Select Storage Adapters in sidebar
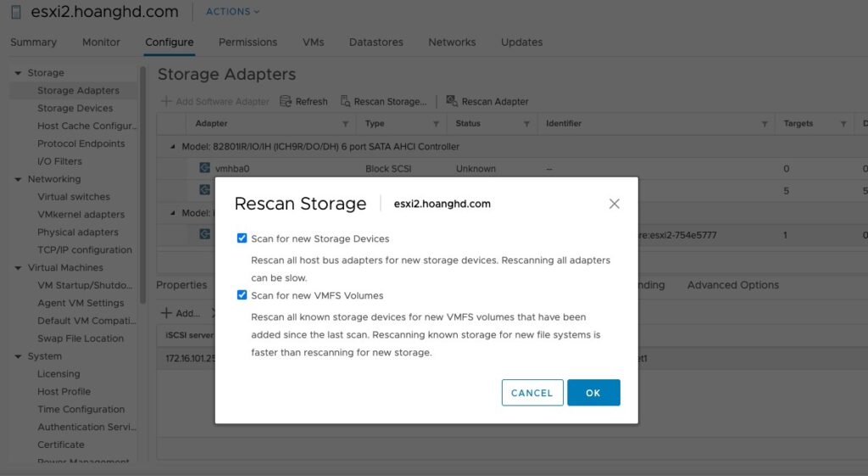The image size is (868, 476). [x=78, y=90]
